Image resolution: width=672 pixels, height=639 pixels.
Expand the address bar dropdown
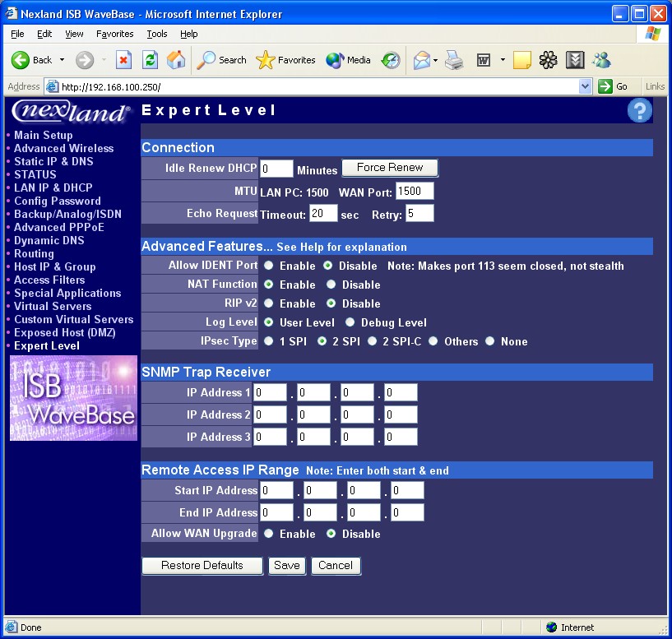pyautogui.click(x=585, y=86)
